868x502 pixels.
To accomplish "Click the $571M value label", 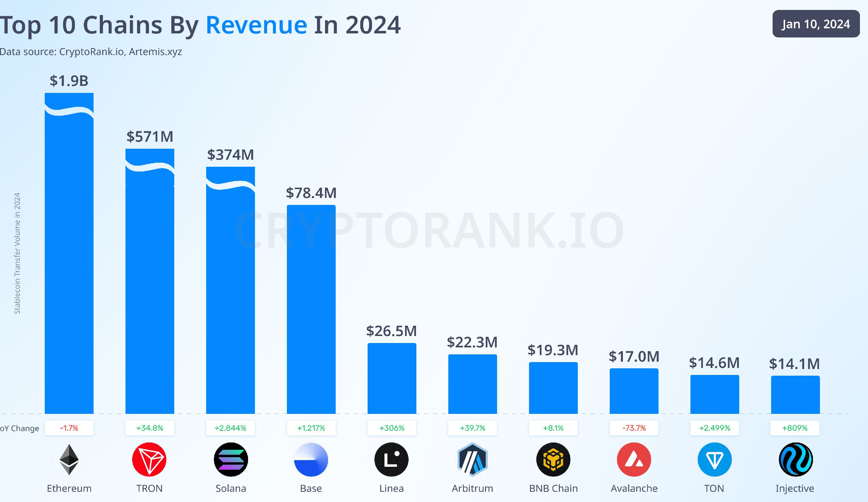I will [150, 137].
